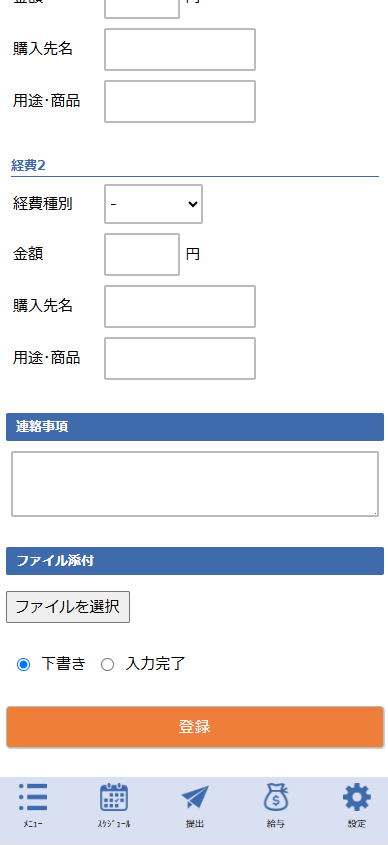Click the 経費2 section heading
Screen dimensions: 388x845
tap(29, 165)
